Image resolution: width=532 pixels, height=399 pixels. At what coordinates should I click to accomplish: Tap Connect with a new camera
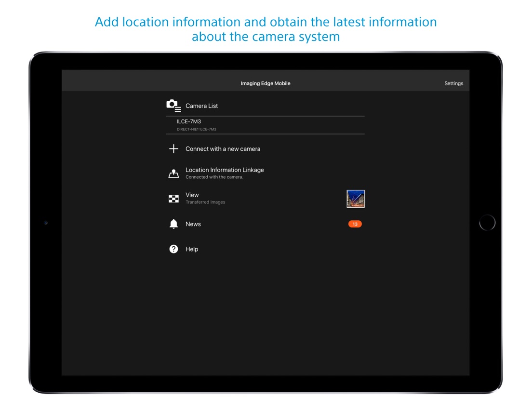point(223,149)
